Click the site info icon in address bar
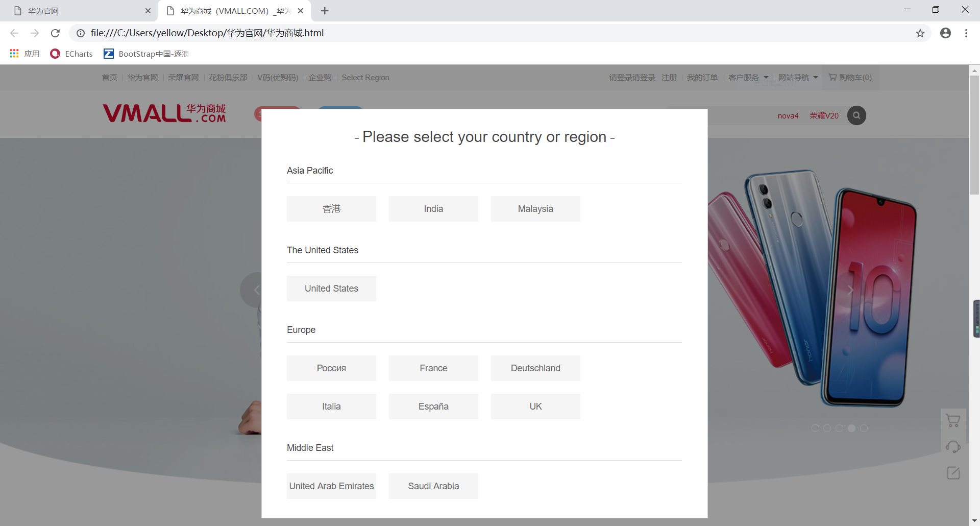The width and height of the screenshot is (980, 526). pyautogui.click(x=81, y=33)
